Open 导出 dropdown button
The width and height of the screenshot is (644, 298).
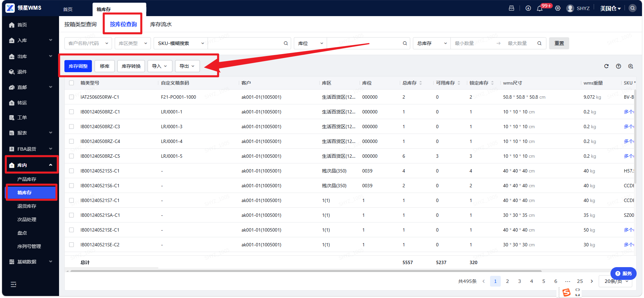coord(187,66)
